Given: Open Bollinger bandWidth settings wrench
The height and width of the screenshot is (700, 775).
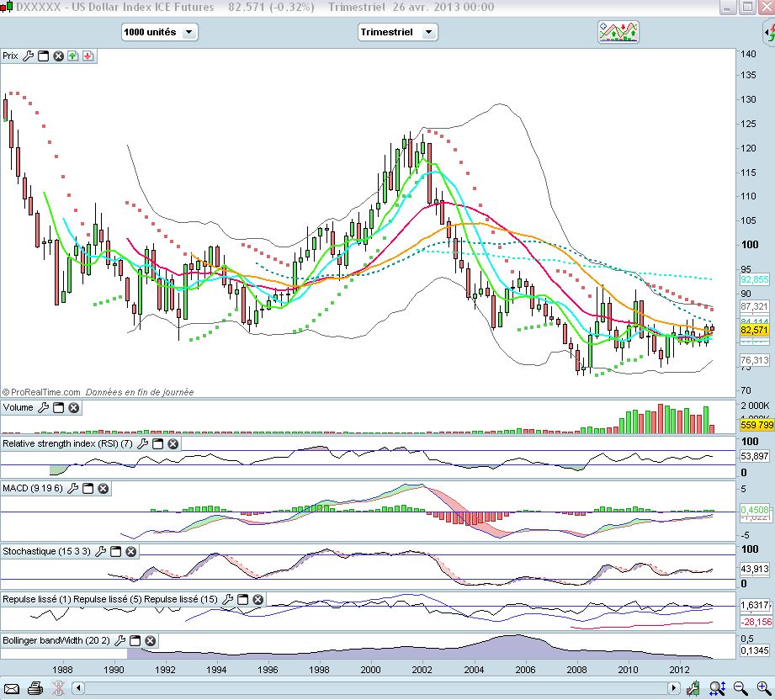Looking at the screenshot, I should [x=120, y=640].
